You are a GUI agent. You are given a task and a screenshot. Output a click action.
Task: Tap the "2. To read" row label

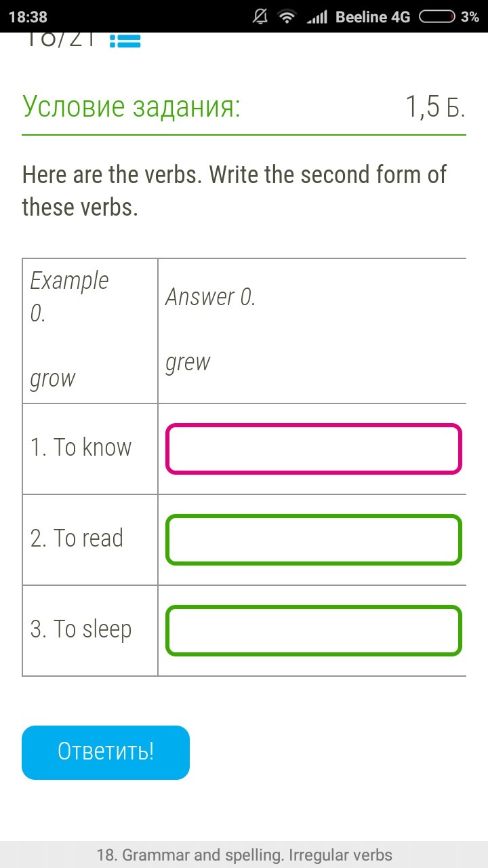(77, 538)
